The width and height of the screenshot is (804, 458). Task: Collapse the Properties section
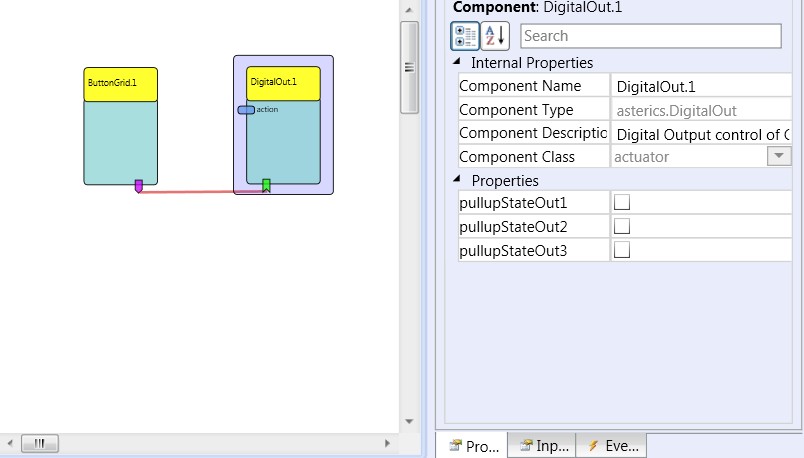pyautogui.click(x=457, y=179)
